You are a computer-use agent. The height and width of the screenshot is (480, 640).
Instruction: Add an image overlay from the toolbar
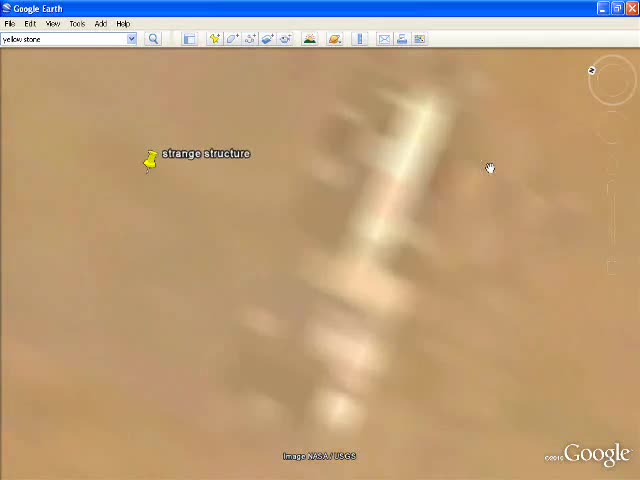tap(268, 39)
